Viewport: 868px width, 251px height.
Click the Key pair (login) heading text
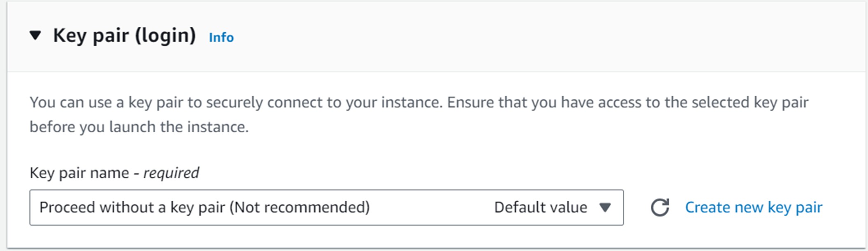tap(124, 36)
